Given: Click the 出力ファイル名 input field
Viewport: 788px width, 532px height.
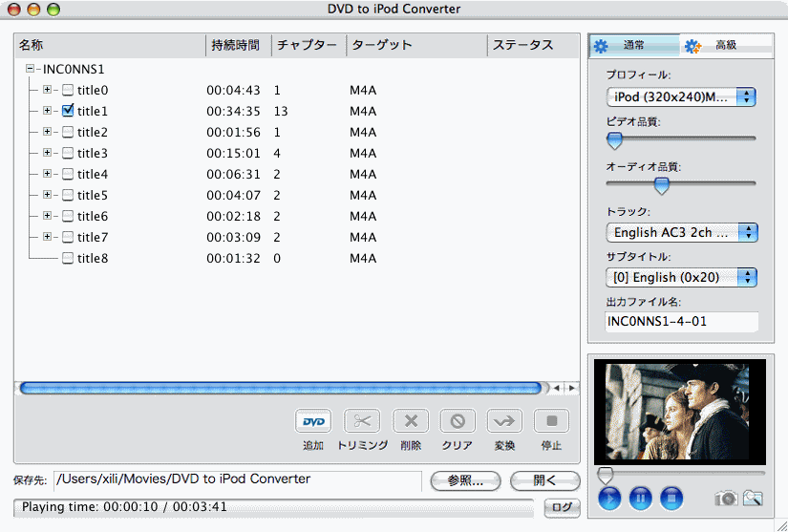Looking at the screenshot, I should click(681, 322).
